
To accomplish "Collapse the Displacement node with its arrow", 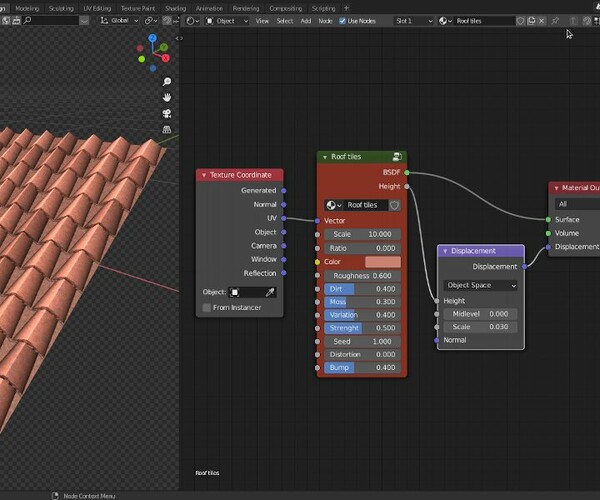I will [445, 251].
